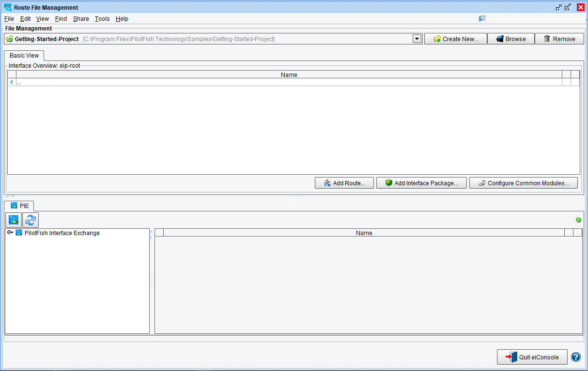This screenshot has width=588, height=371.
Task: Expand the PilotFish Interface Exchange tree node
Action: [x=10, y=233]
